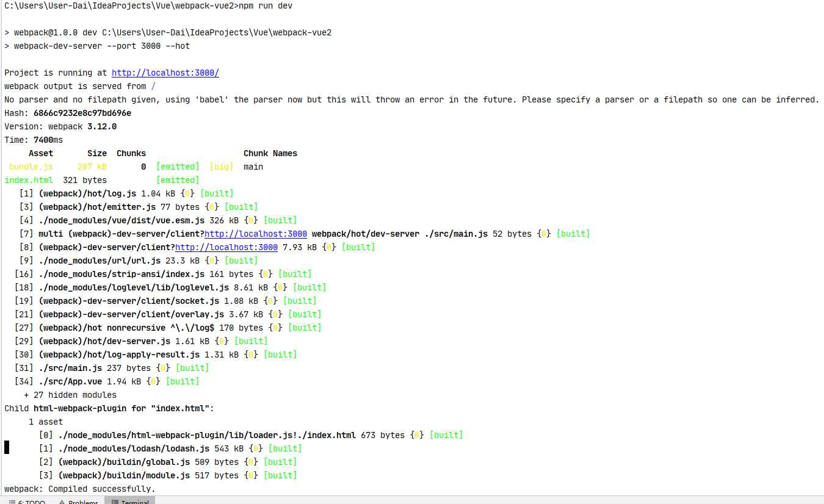This screenshot has width=824, height=504.
Task: Click the (webpack)/buildin/global.js row
Action: pyautogui.click(x=168, y=462)
